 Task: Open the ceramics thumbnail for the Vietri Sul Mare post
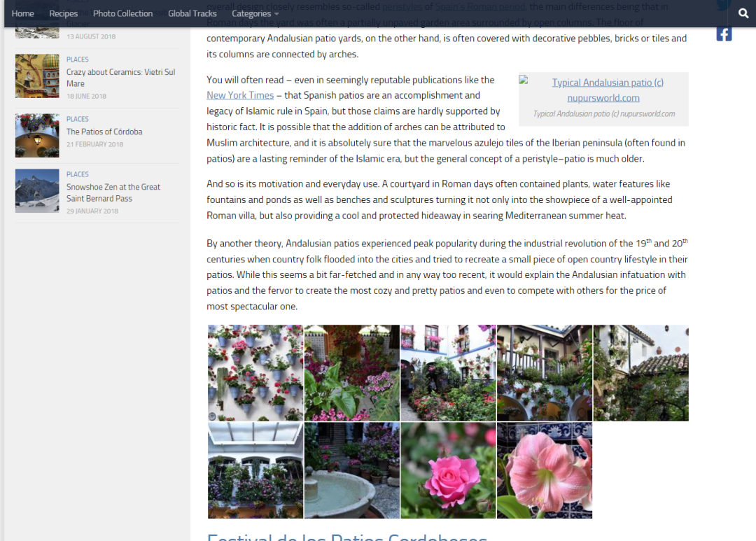click(37, 76)
